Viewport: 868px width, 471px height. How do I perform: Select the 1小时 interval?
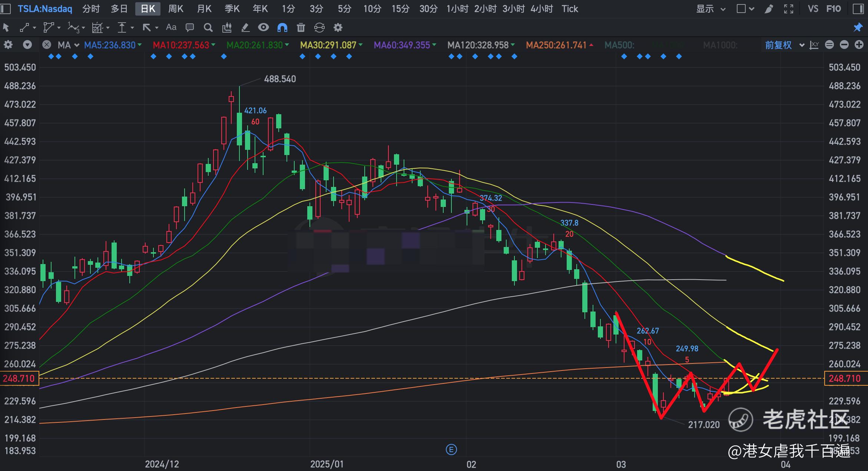[457, 9]
